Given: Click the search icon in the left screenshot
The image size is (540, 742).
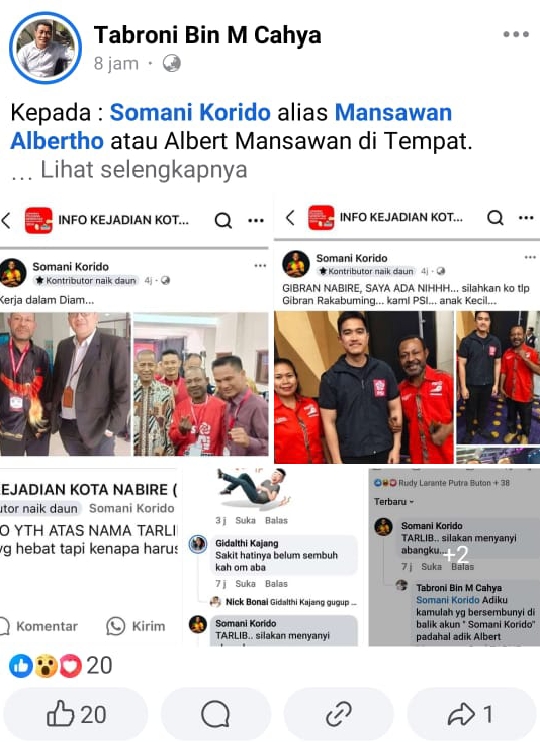Looking at the screenshot, I should point(223,220).
